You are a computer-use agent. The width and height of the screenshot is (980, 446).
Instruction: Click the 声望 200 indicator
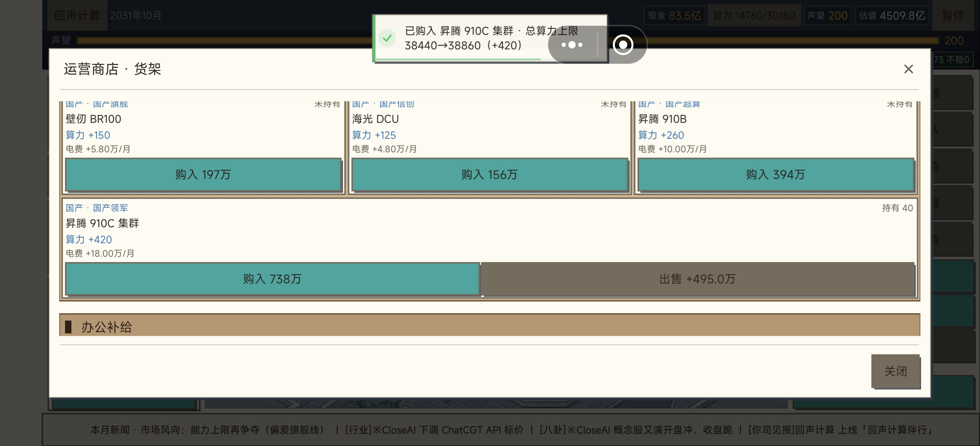click(827, 16)
